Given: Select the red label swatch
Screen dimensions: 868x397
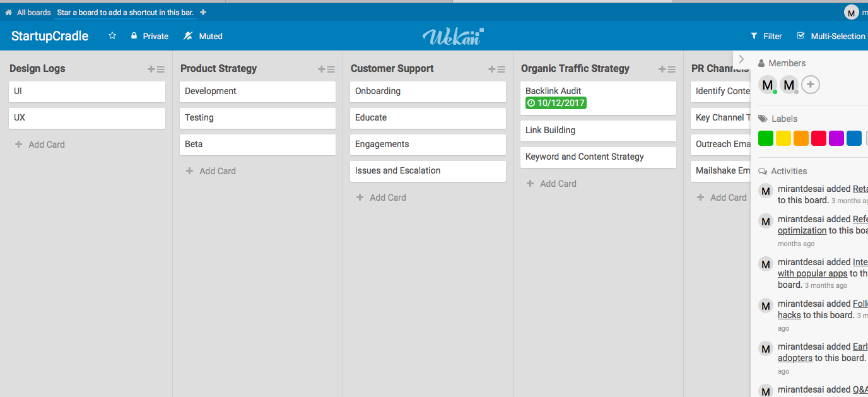Looking at the screenshot, I should click(819, 138).
